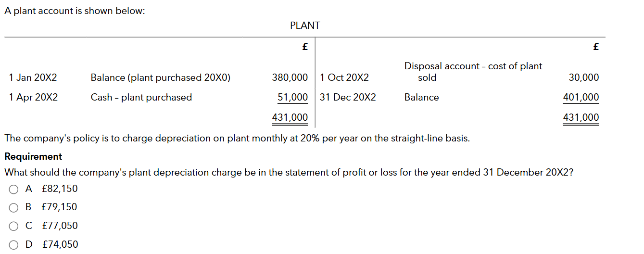The width and height of the screenshot is (644, 254).
Task: Click the Requirement heading
Action: tap(33, 156)
